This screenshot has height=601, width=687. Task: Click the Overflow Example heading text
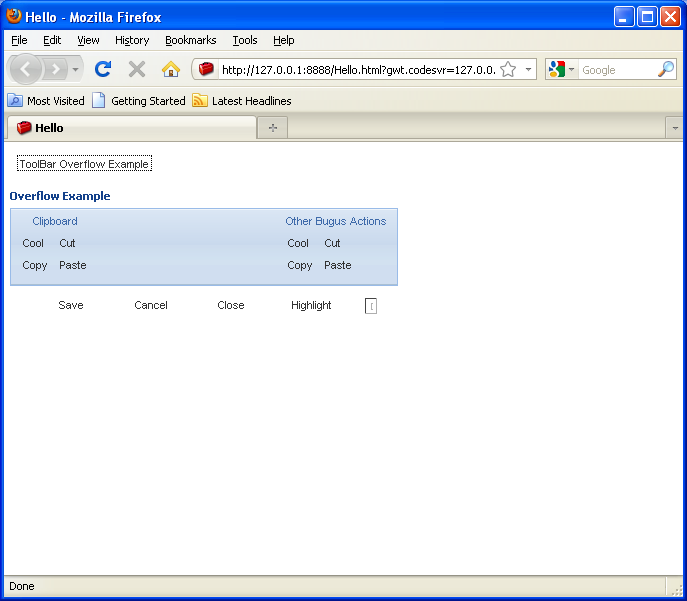[x=60, y=196]
